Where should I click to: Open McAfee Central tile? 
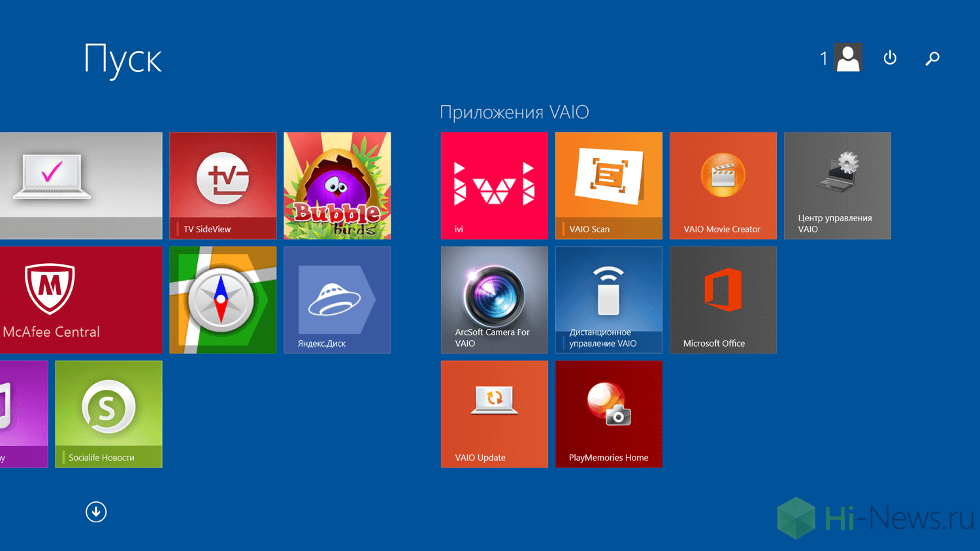81,300
